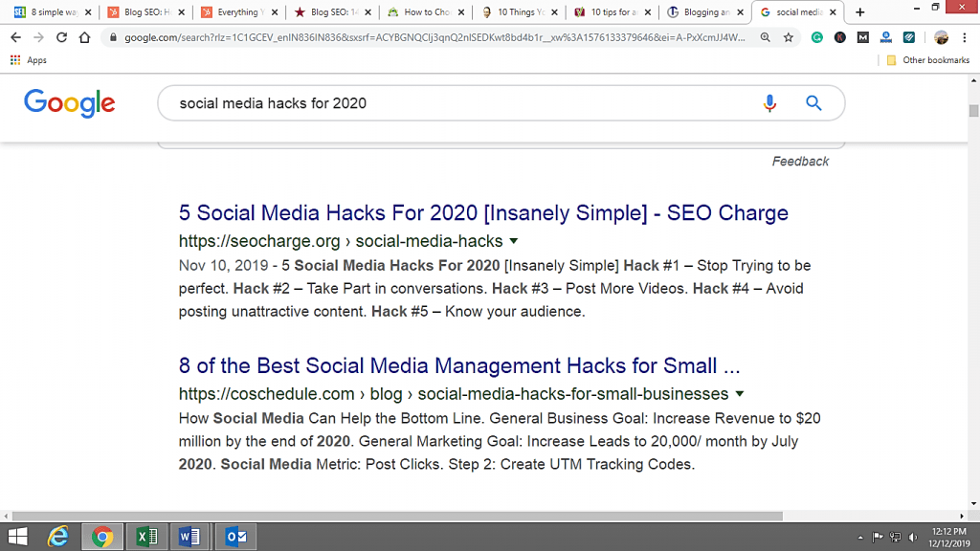Viewport: 980px width, 551px height.
Task: Expand options for the seocharge.org result
Action: 514,241
